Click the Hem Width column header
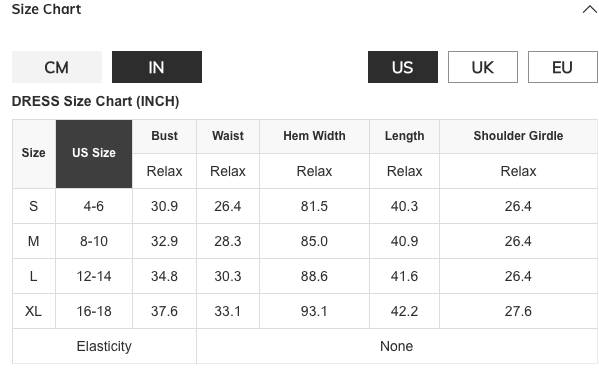 314,136
